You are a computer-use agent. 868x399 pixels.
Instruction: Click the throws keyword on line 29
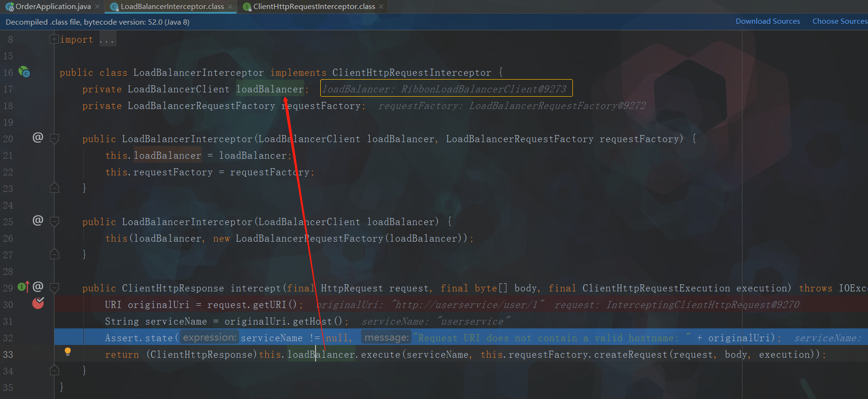815,288
